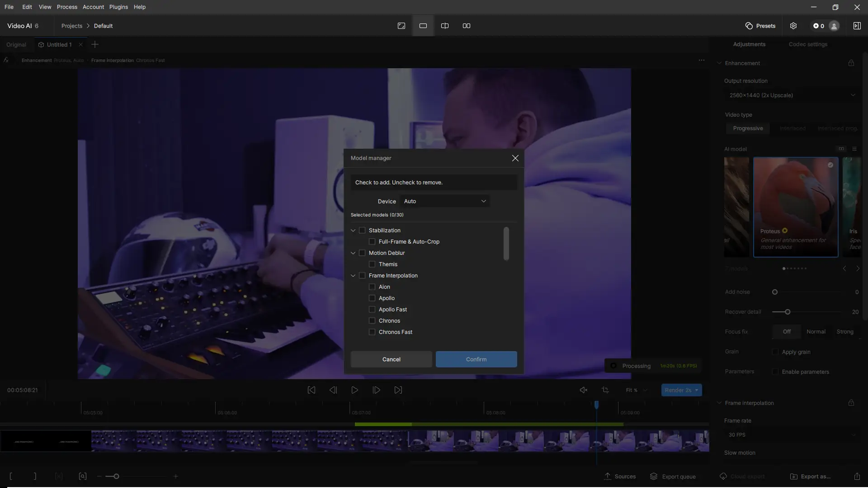Select the split view layout icon

pos(445,26)
